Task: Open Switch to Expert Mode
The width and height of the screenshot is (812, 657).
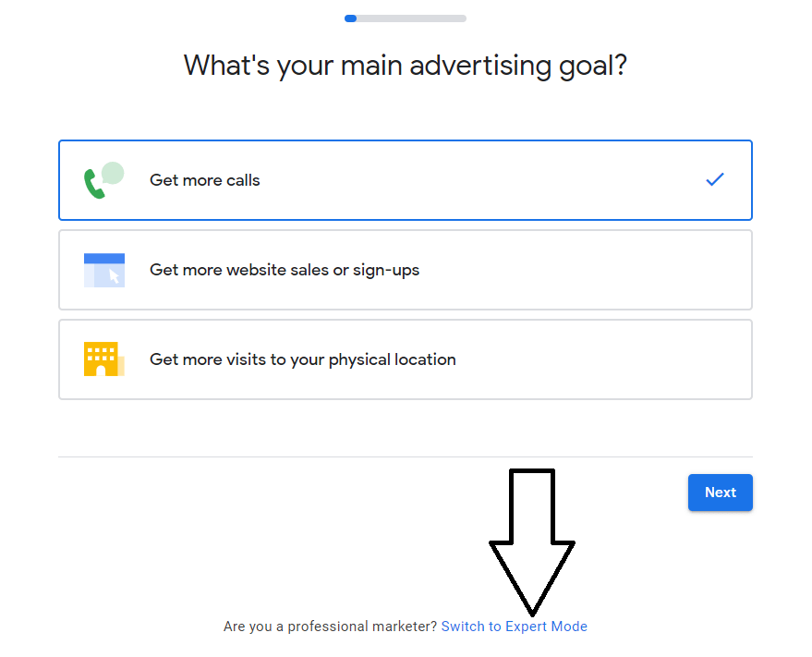Action: tap(514, 626)
